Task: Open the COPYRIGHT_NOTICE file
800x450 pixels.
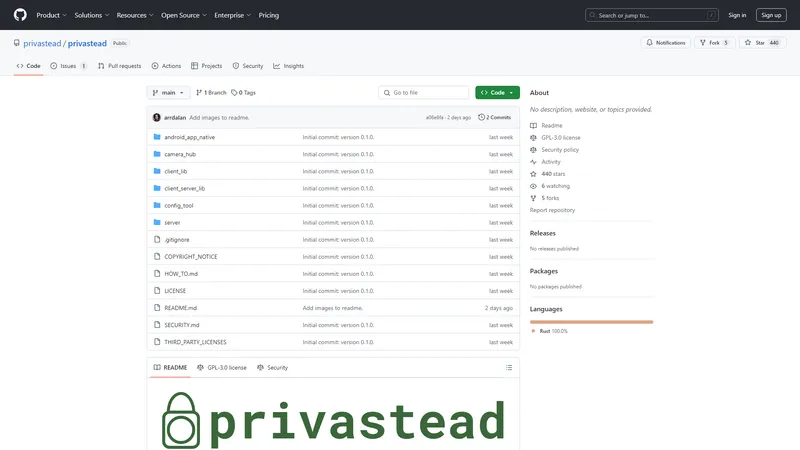Action: tap(191, 257)
